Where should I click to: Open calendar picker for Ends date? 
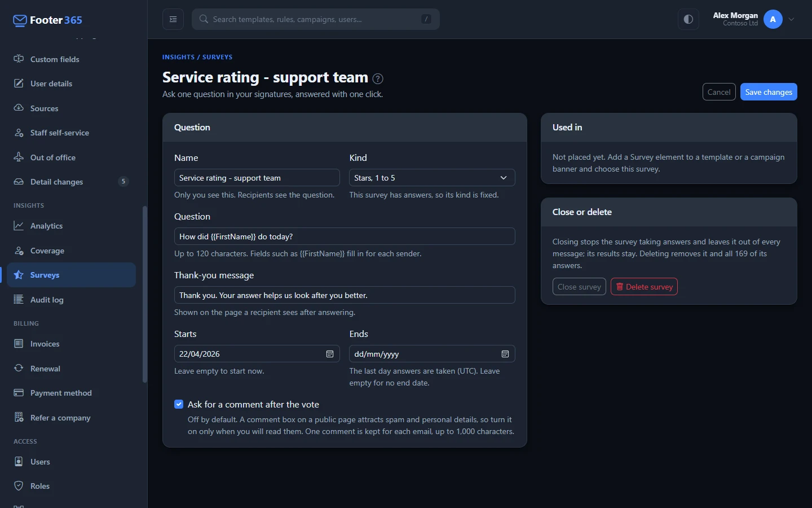[505, 354]
